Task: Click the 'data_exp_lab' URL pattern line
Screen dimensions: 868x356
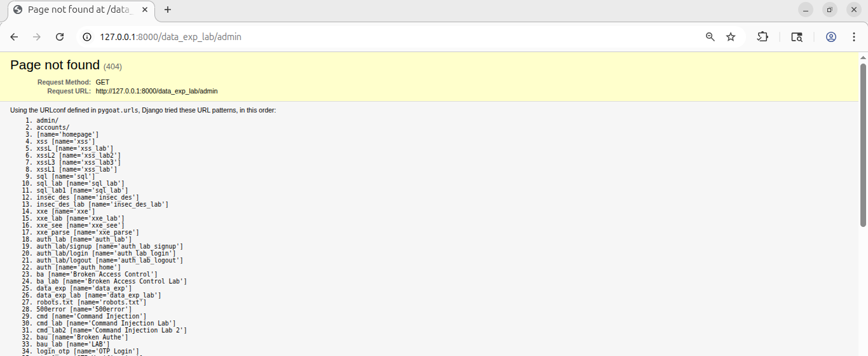Action: (x=98, y=296)
